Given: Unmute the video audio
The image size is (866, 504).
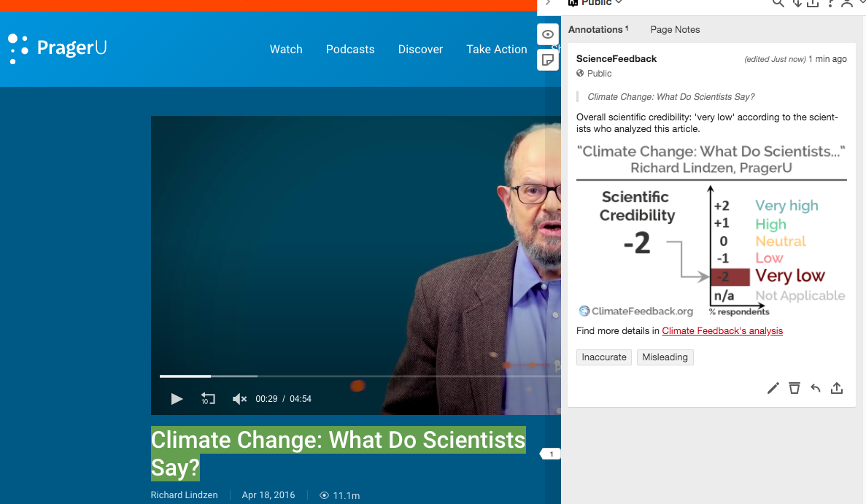Looking at the screenshot, I should [239, 398].
